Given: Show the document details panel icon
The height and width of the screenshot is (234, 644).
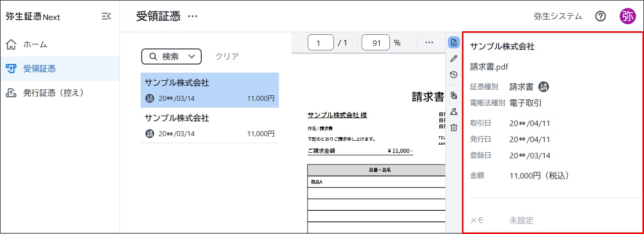Looking at the screenshot, I should [454, 43].
